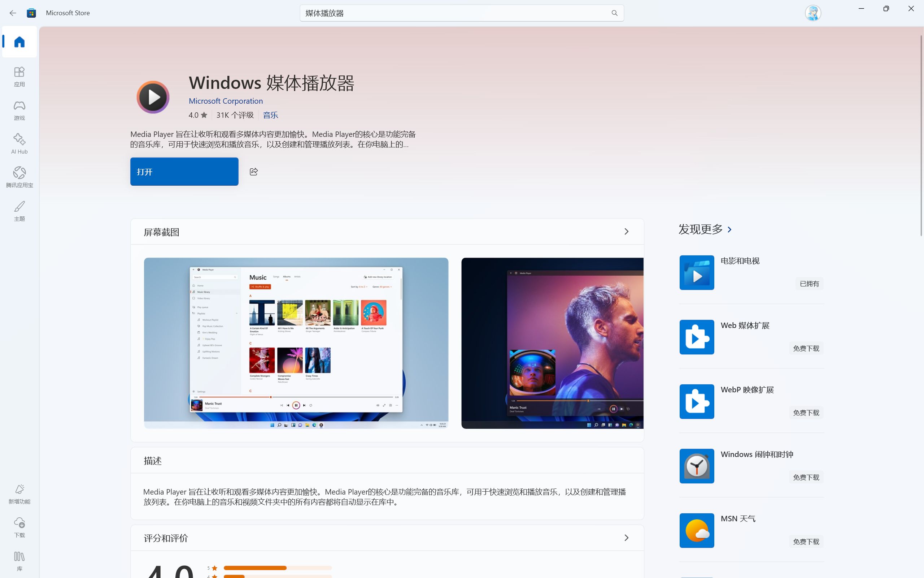Open 腾讯应用宝 in the sidebar

(x=19, y=177)
